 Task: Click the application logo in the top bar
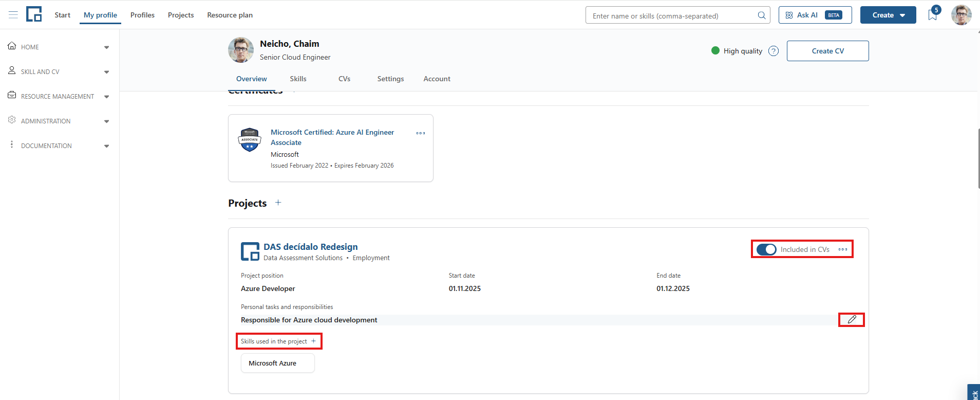point(34,14)
